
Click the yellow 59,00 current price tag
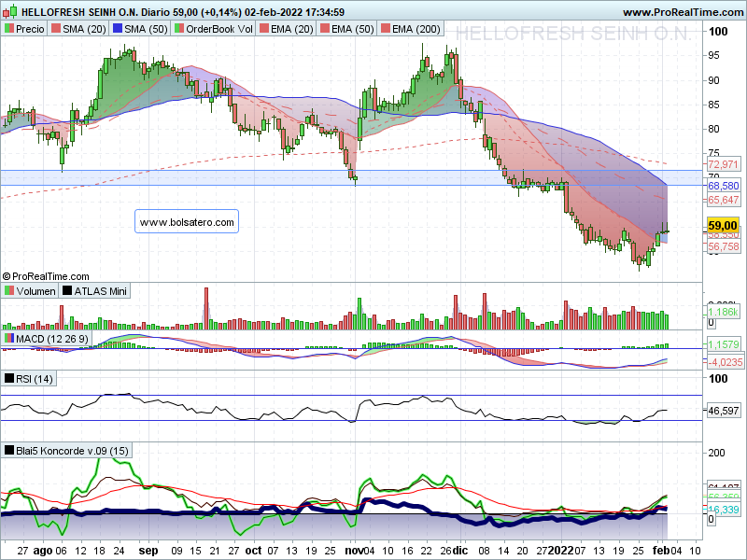point(723,225)
